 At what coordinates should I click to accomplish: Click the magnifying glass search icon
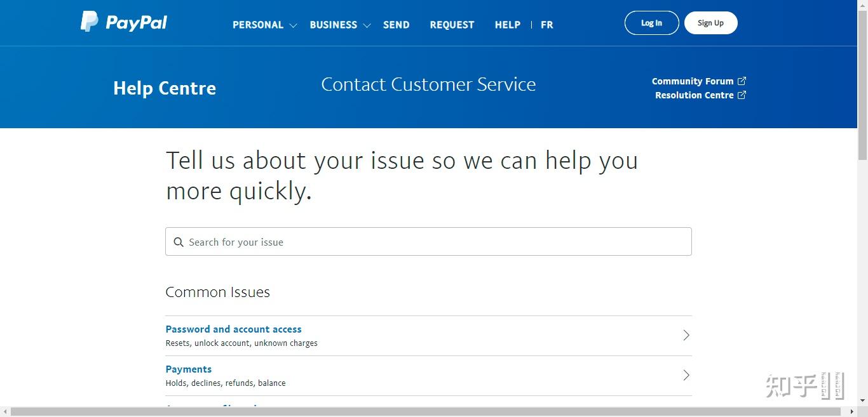(178, 242)
